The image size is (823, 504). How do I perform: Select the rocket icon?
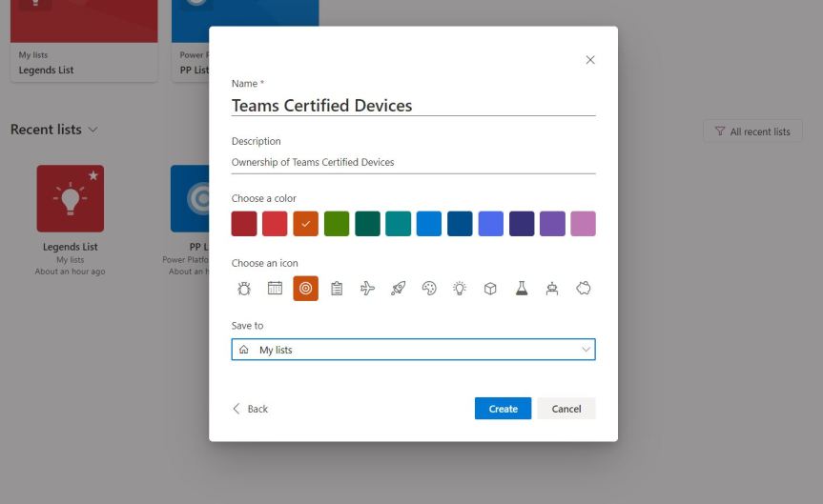[398, 288]
